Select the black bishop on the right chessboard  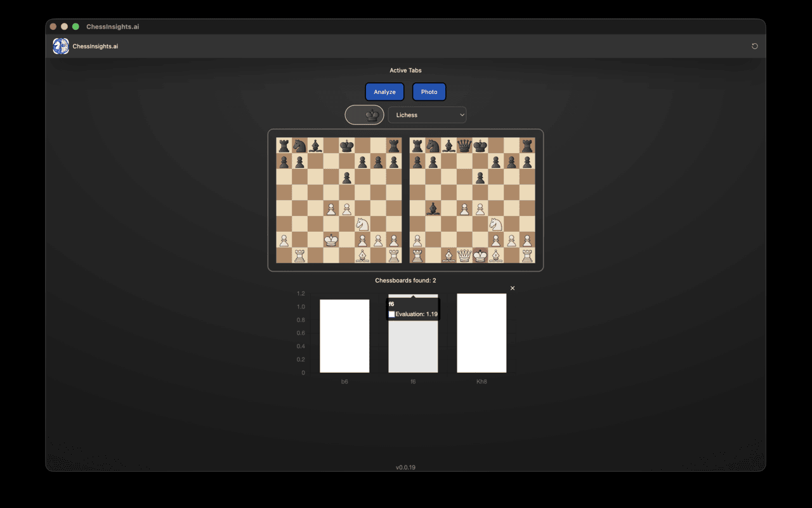tap(433, 209)
